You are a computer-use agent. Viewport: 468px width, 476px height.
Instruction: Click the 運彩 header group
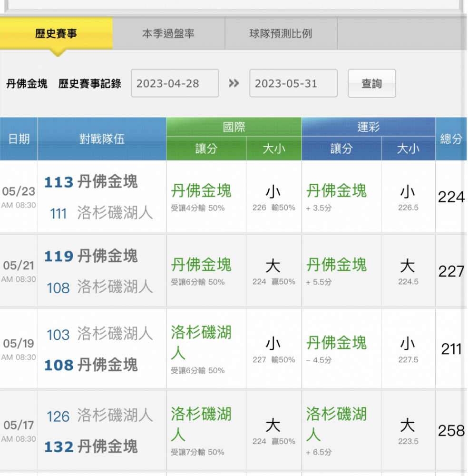(x=368, y=127)
